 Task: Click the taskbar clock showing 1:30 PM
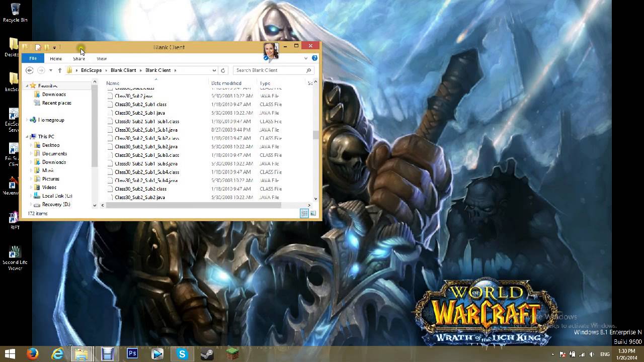[627, 354]
